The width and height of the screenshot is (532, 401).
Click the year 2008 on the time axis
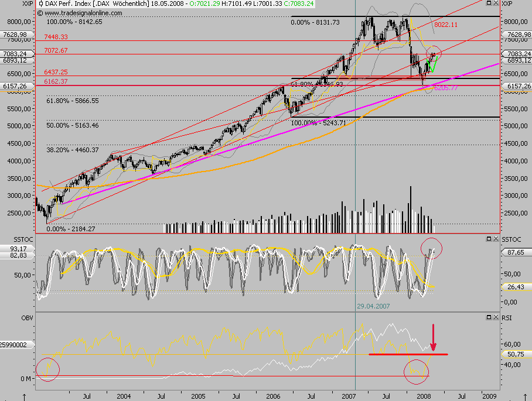pos(424,396)
